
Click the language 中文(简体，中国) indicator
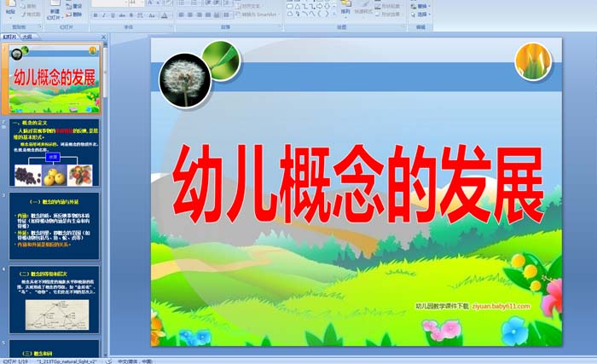click(x=135, y=361)
